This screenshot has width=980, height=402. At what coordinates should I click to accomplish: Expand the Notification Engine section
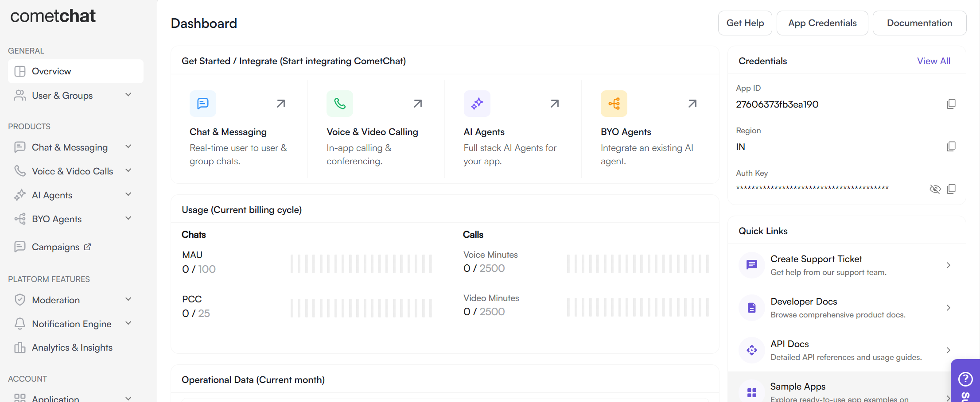[128, 323]
